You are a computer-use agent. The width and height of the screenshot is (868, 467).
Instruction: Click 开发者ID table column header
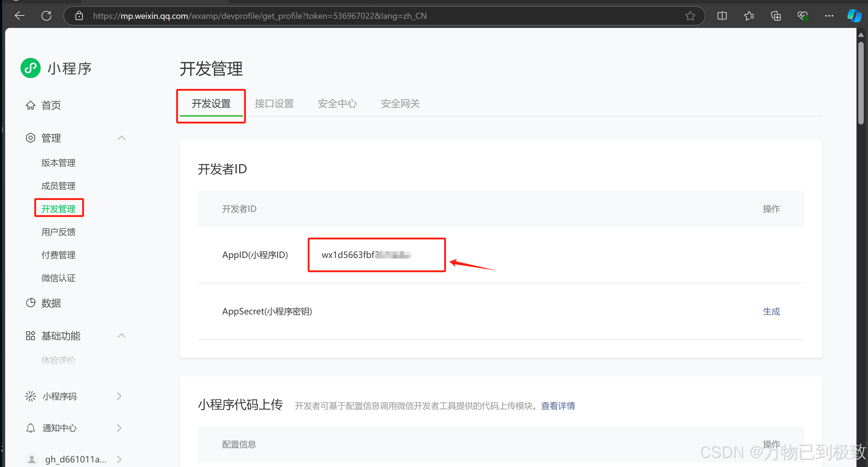pyautogui.click(x=239, y=209)
